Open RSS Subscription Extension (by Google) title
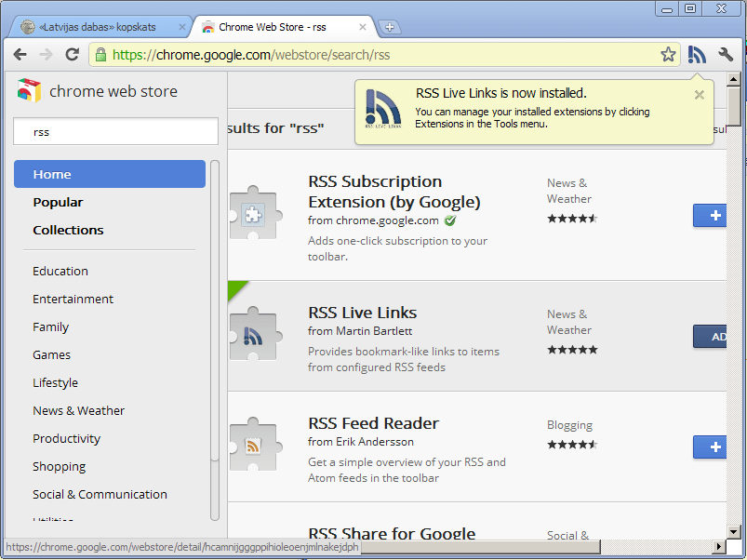The image size is (747, 560). point(394,192)
